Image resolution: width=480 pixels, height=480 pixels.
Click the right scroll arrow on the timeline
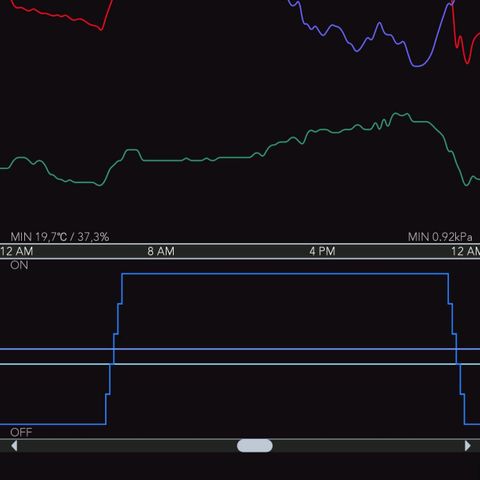pyautogui.click(x=467, y=446)
